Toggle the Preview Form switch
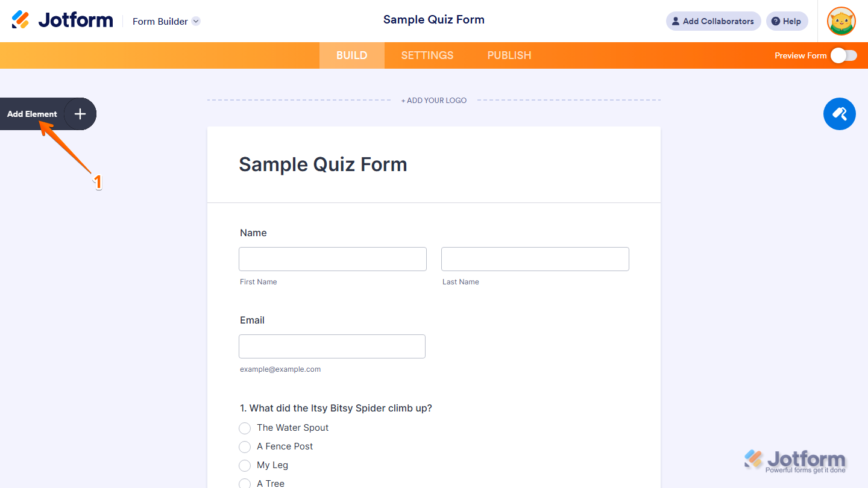The height and width of the screenshot is (488, 868). [x=843, y=55]
